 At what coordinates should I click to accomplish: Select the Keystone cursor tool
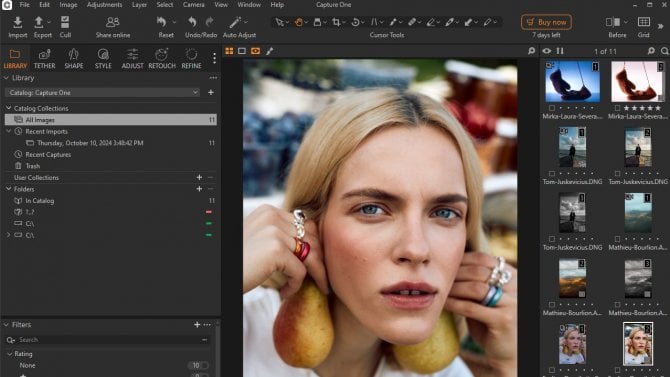pyautogui.click(x=374, y=22)
